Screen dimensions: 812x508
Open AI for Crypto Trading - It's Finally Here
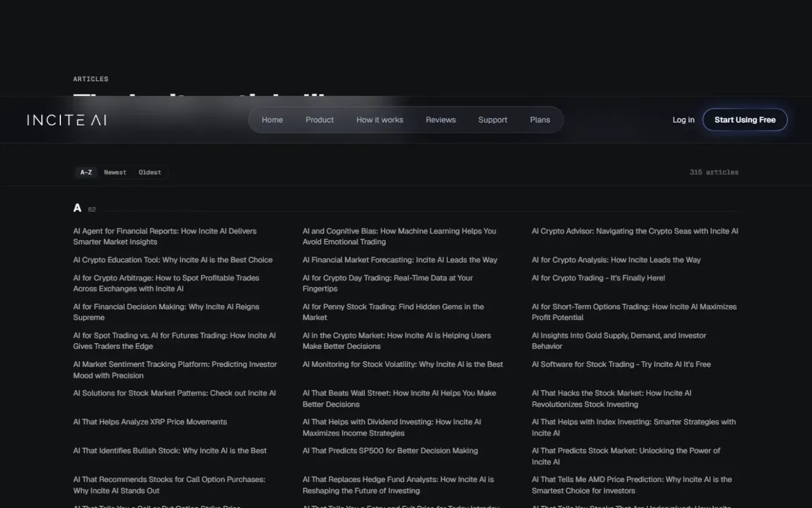click(598, 278)
